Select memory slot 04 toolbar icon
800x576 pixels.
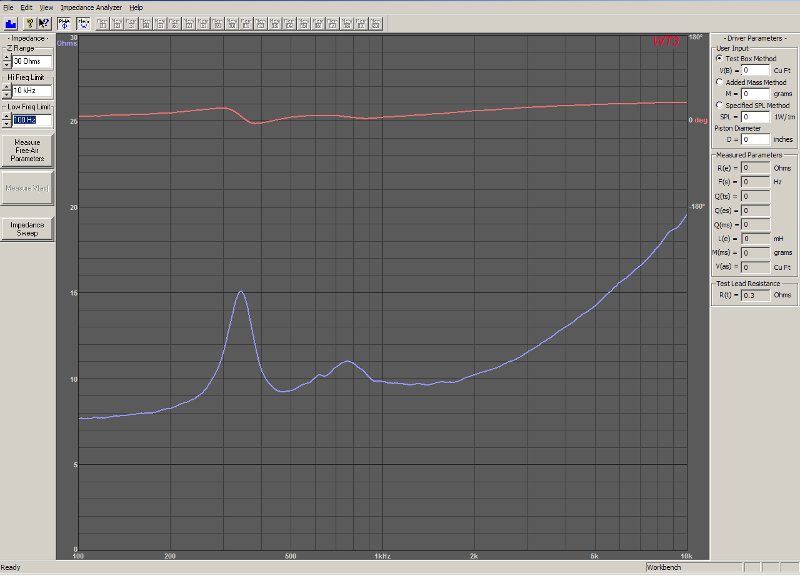click(x=146, y=23)
